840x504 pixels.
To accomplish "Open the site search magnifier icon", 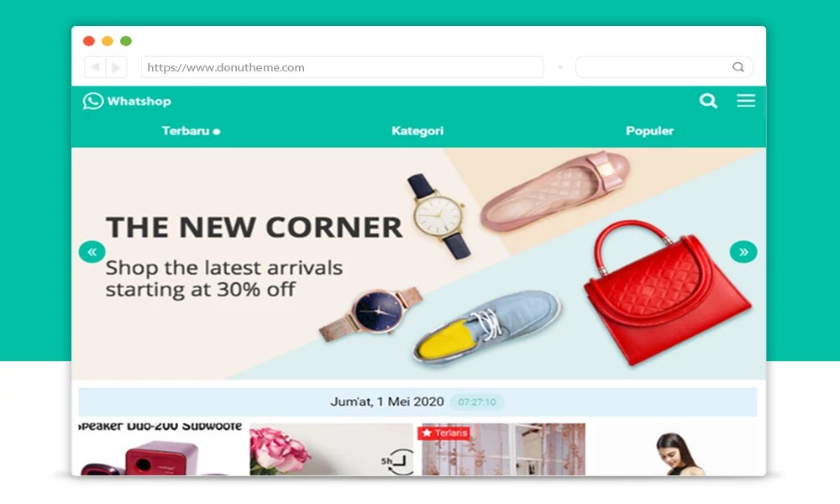I will click(x=707, y=101).
